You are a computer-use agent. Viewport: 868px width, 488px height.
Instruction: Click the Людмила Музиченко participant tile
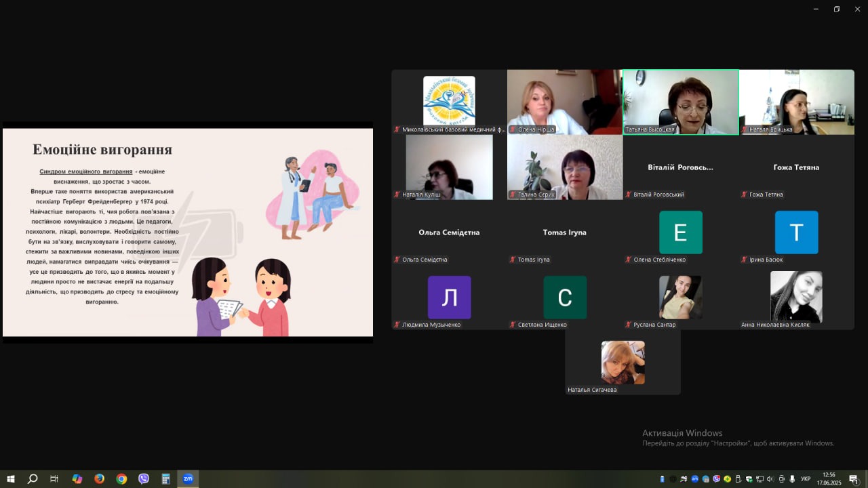[x=449, y=297]
